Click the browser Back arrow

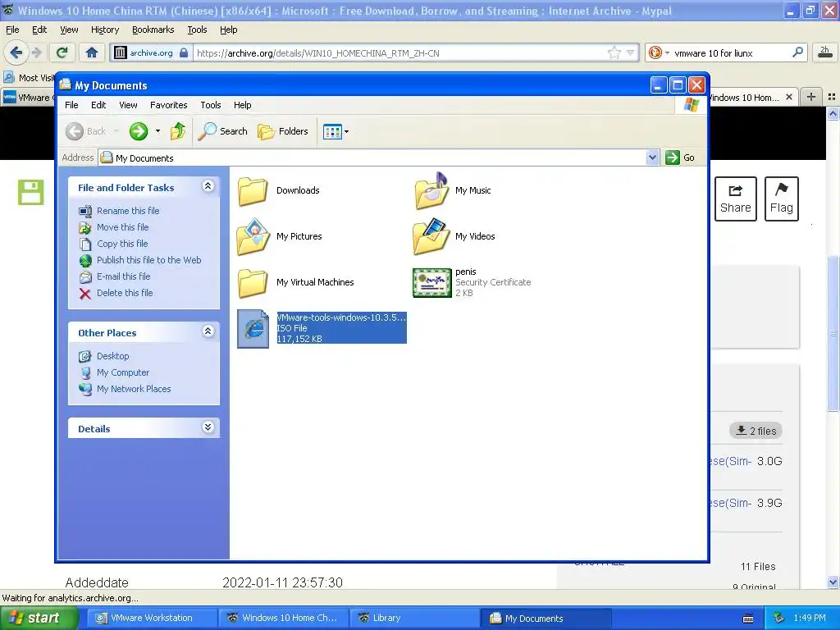click(x=16, y=52)
